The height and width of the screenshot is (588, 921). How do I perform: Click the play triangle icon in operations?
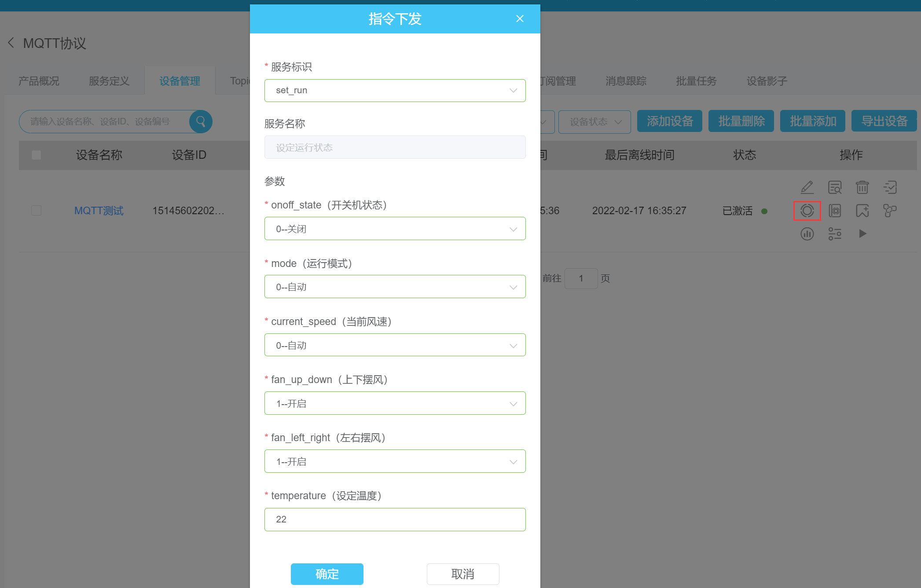click(x=862, y=234)
